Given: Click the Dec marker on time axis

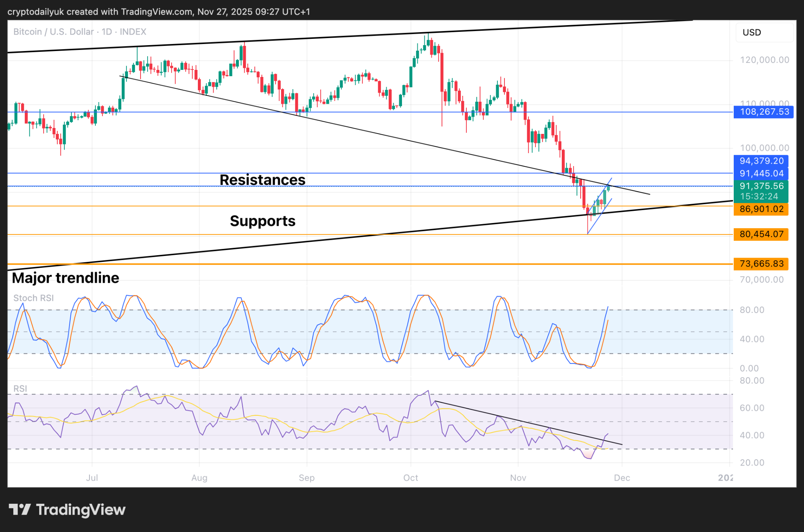Looking at the screenshot, I should [x=622, y=478].
